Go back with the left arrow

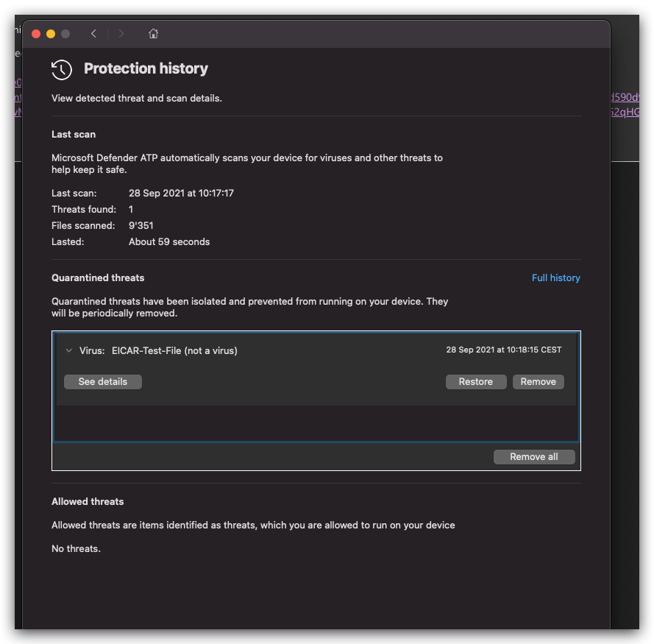93,34
